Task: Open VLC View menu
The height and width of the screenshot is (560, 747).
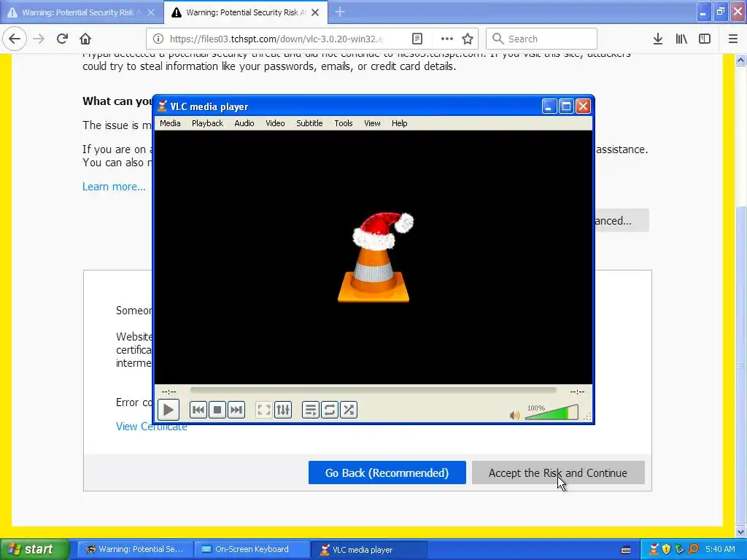Action: [x=372, y=123]
